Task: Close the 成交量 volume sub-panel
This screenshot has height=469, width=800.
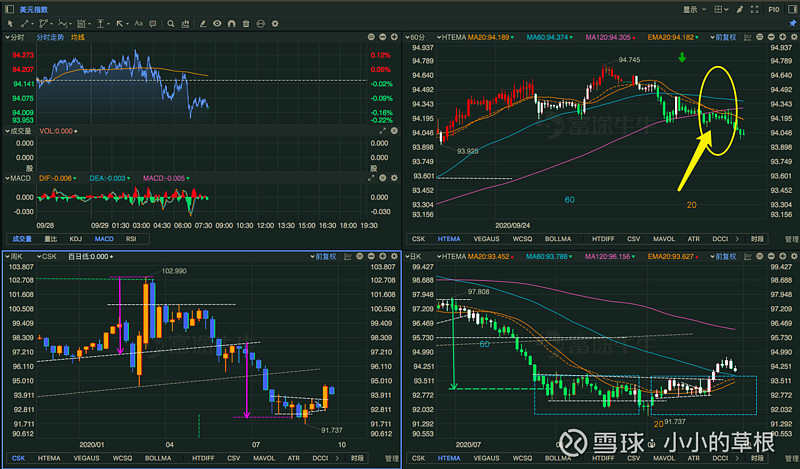Action: coord(394,131)
